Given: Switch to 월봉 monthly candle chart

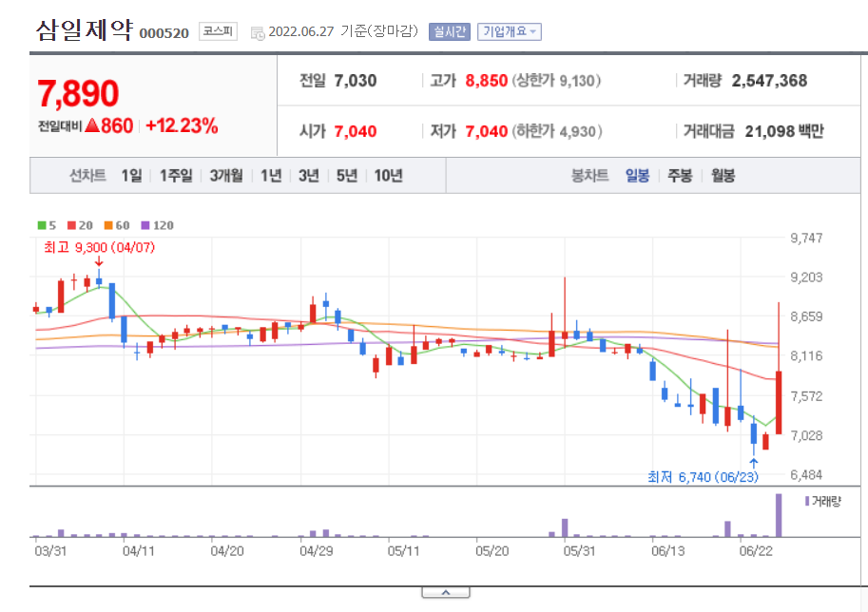Looking at the screenshot, I should pos(723,176).
